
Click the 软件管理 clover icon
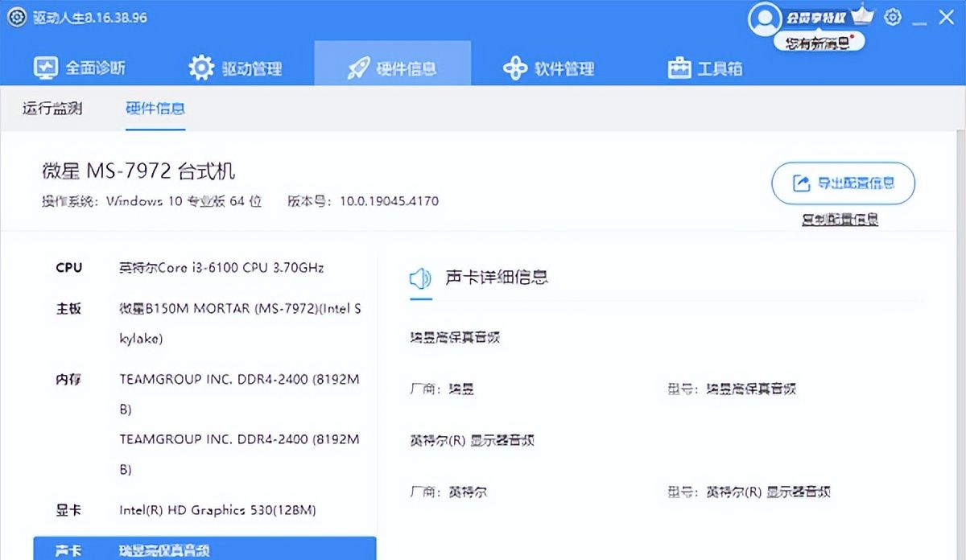tap(515, 68)
